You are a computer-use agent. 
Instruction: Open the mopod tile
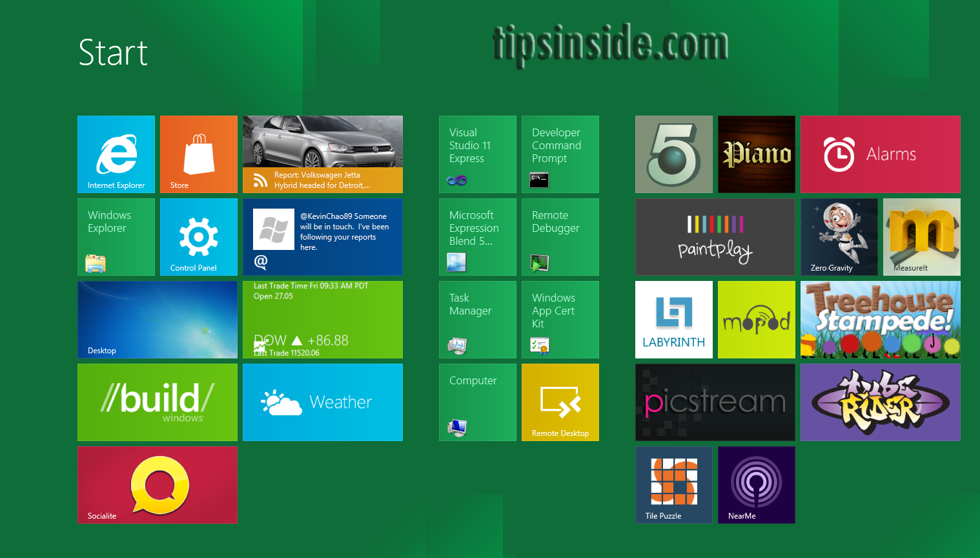tap(757, 320)
